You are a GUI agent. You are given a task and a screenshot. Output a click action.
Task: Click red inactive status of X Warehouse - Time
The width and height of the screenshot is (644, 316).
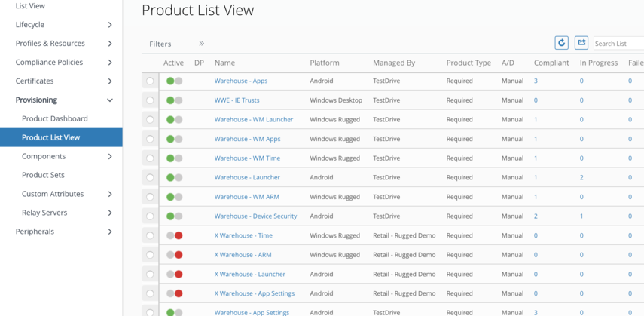pyautogui.click(x=179, y=235)
